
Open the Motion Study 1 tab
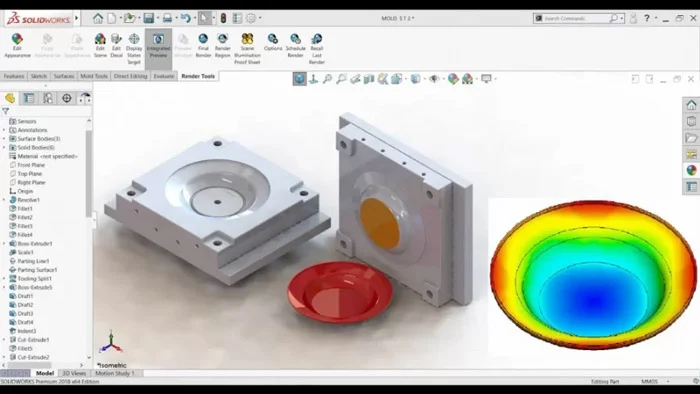[115, 373]
